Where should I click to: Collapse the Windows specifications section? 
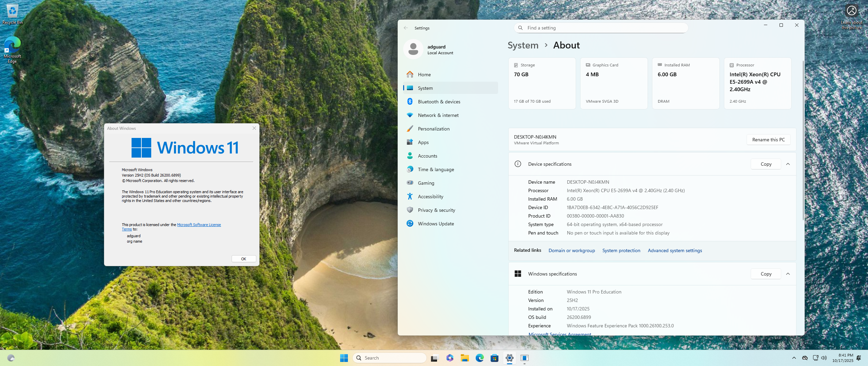[788, 274]
